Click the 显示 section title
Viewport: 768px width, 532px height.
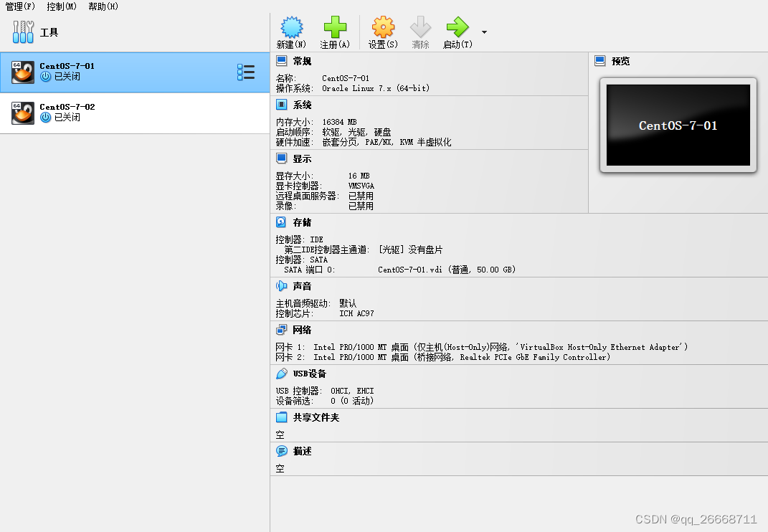[x=302, y=158]
